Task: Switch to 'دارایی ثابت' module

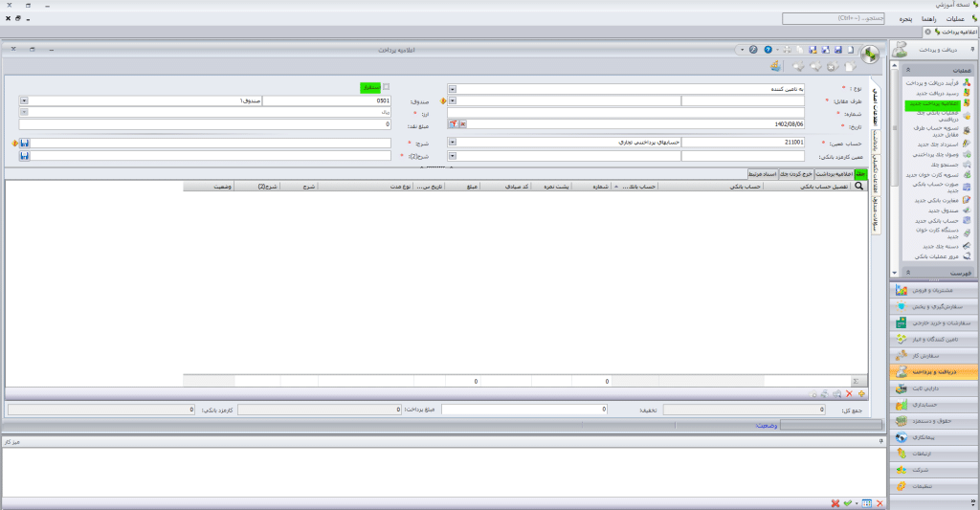Action: [x=934, y=388]
